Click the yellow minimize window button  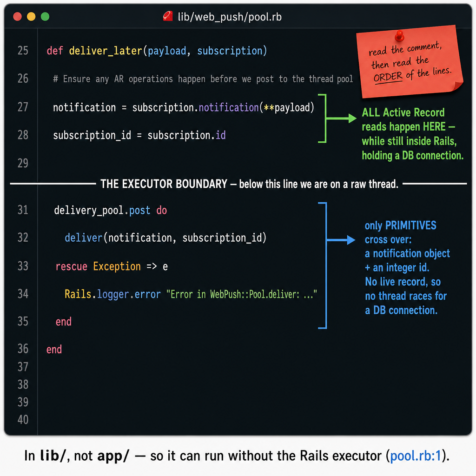[31, 16]
